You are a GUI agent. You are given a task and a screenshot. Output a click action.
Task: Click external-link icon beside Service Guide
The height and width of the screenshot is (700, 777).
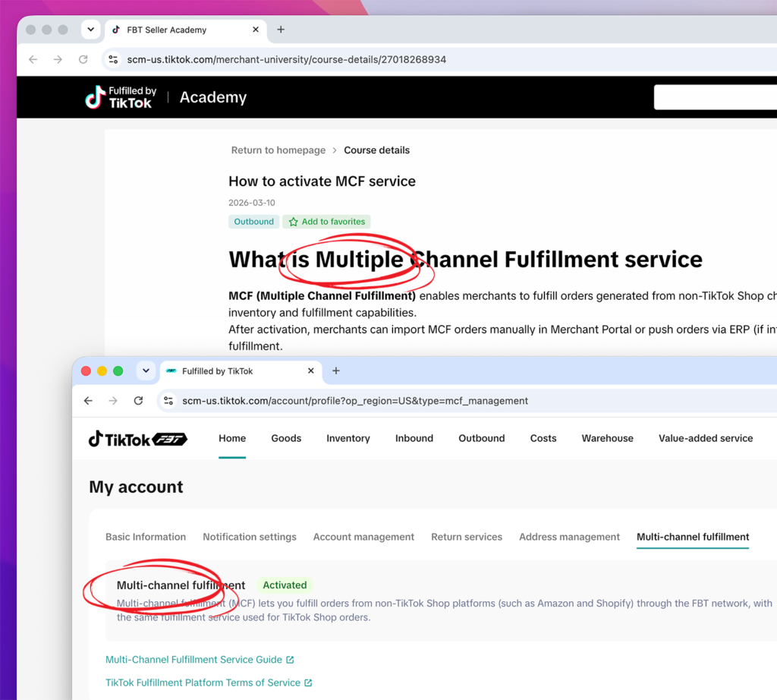pos(291,660)
